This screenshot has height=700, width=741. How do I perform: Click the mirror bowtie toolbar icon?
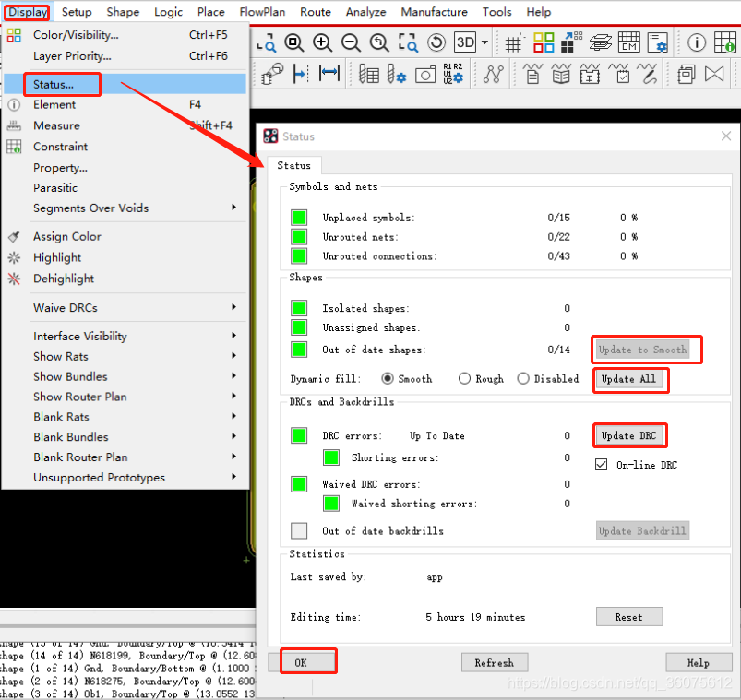click(x=714, y=74)
